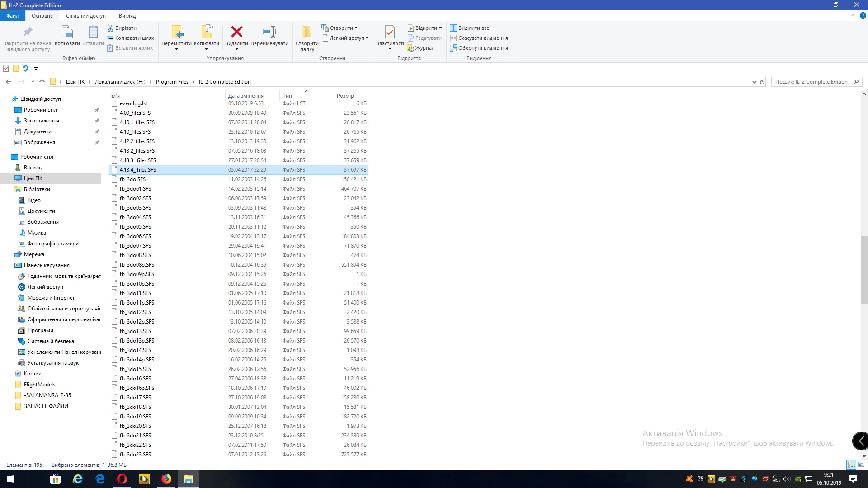The image size is (868, 488).
Task: Click the Copy (Копіювати) clipboard icon
Action: pyautogui.click(x=67, y=32)
